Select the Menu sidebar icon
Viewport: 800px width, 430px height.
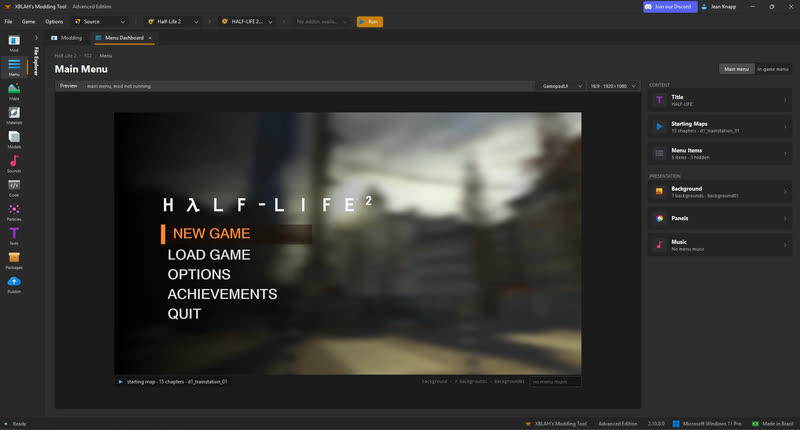point(14,66)
